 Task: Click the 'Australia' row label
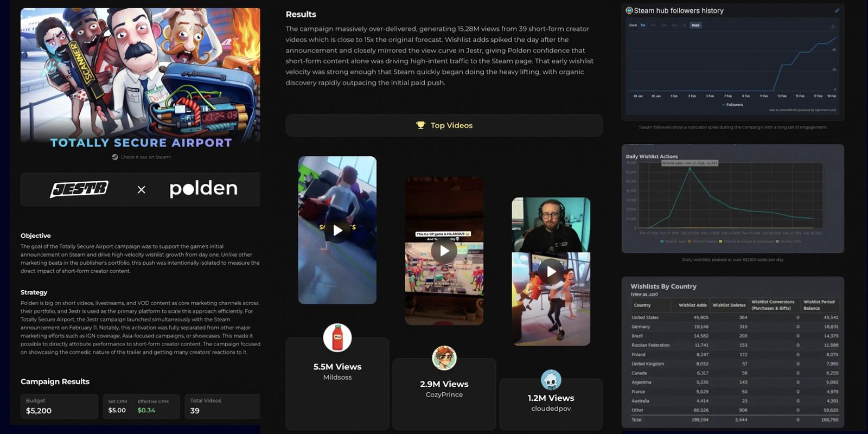640,401
